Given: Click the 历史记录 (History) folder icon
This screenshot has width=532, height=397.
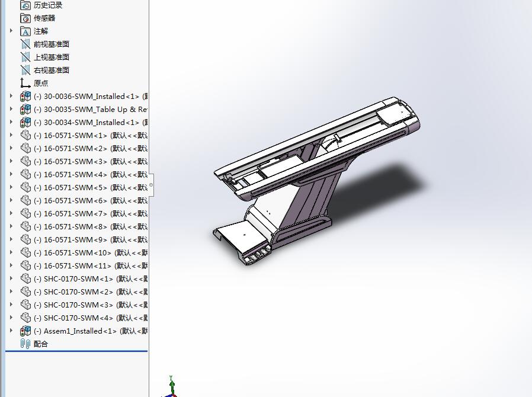Looking at the screenshot, I should (x=25, y=5).
